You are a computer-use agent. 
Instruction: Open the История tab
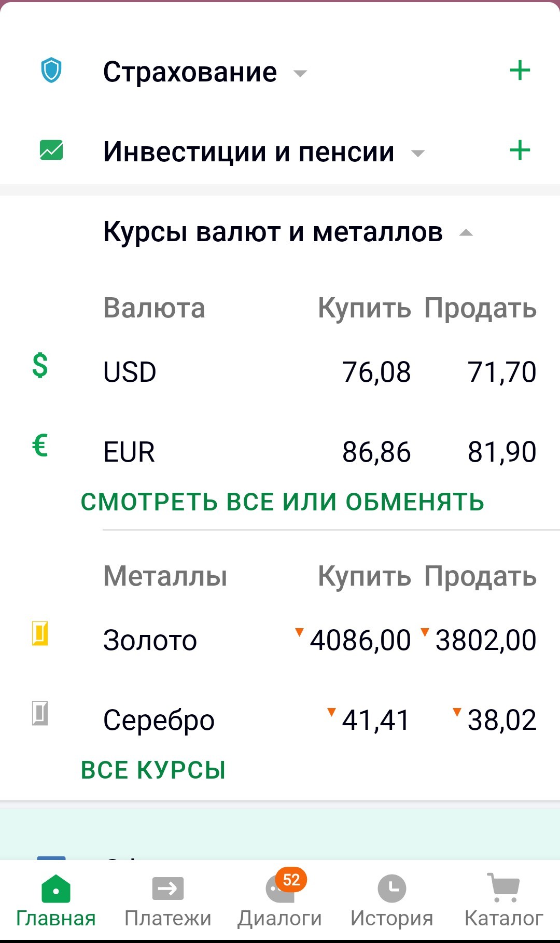pyautogui.click(x=391, y=902)
